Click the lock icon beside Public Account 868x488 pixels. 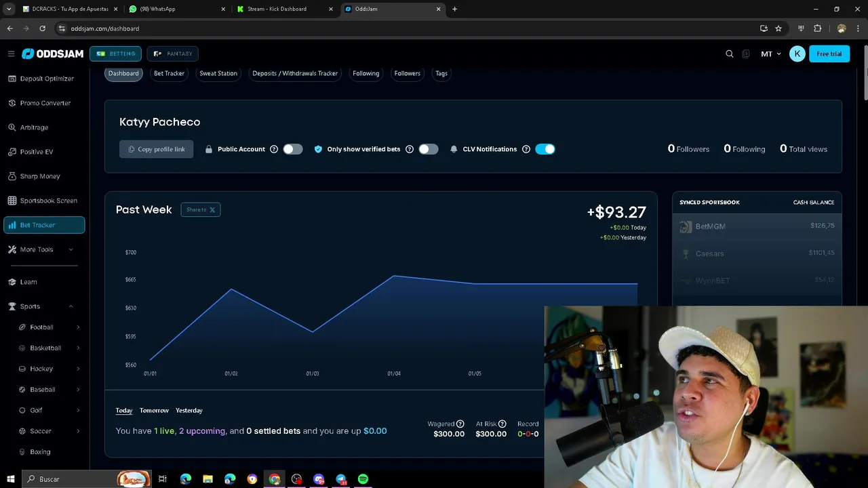coord(209,149)
